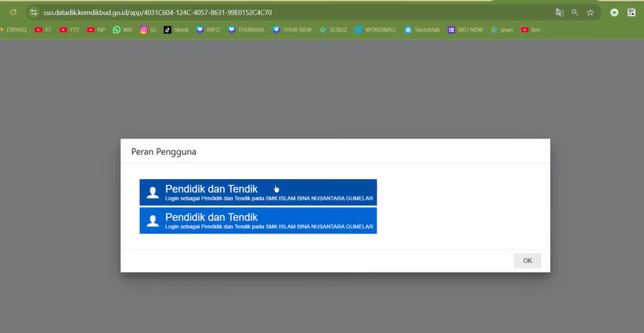
Task: Open the YTS bookmark
Action: pyautogui.click(x=69, y=29)
